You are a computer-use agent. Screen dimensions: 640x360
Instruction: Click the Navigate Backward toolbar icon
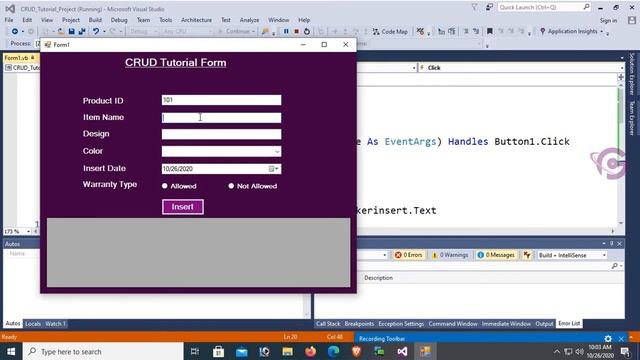[x=15, y=31]
